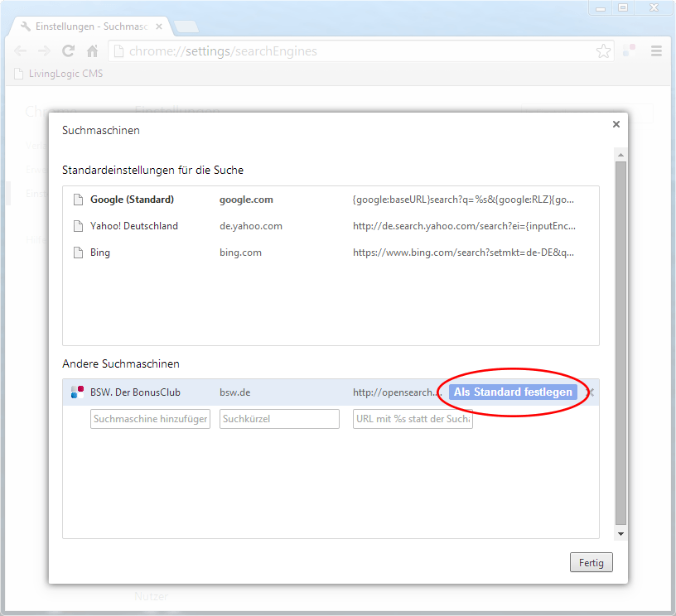Viewport: 676px width, 616px height.
Task: Click the http://opensearch URL text
Action: click(397, 392)
